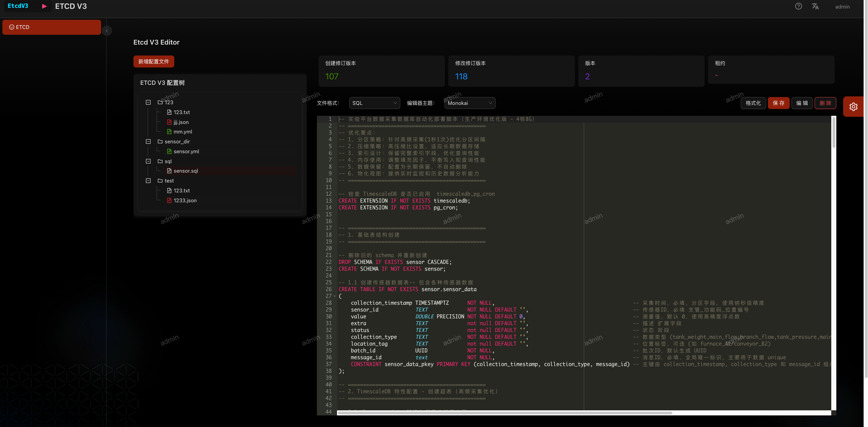Click the page vertical scrollbar

[x=866, y=189]
